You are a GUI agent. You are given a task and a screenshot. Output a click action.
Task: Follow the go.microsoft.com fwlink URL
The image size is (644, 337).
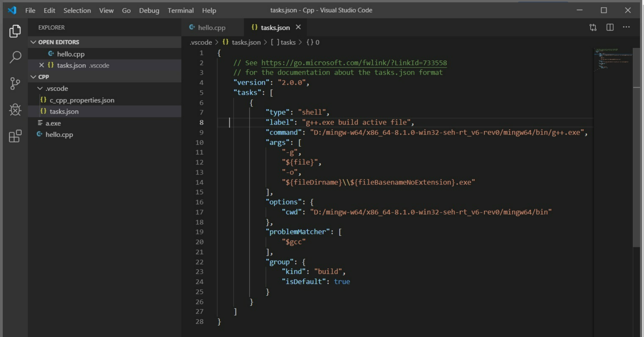[354, 63]
